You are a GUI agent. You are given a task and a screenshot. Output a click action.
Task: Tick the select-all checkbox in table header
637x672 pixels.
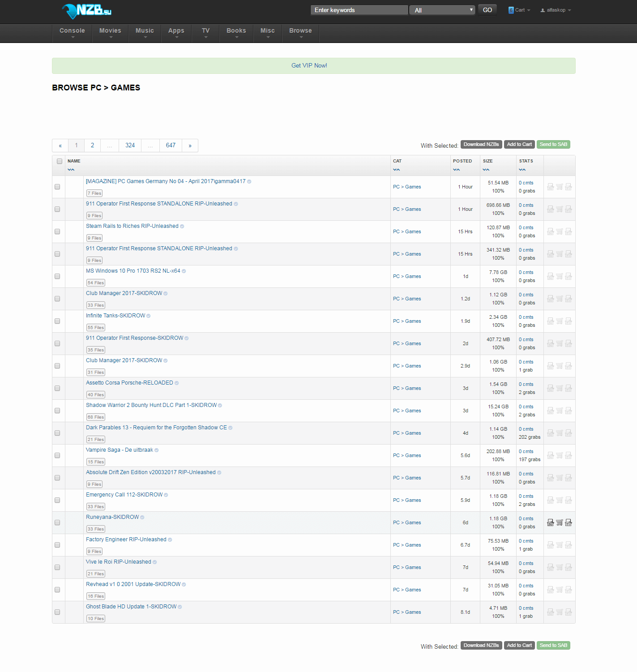(60, 161)
